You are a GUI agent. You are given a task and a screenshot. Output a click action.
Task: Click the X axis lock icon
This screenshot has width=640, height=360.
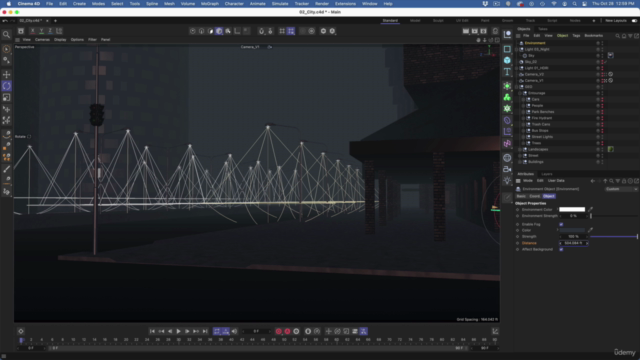click(x=33, y=31)
